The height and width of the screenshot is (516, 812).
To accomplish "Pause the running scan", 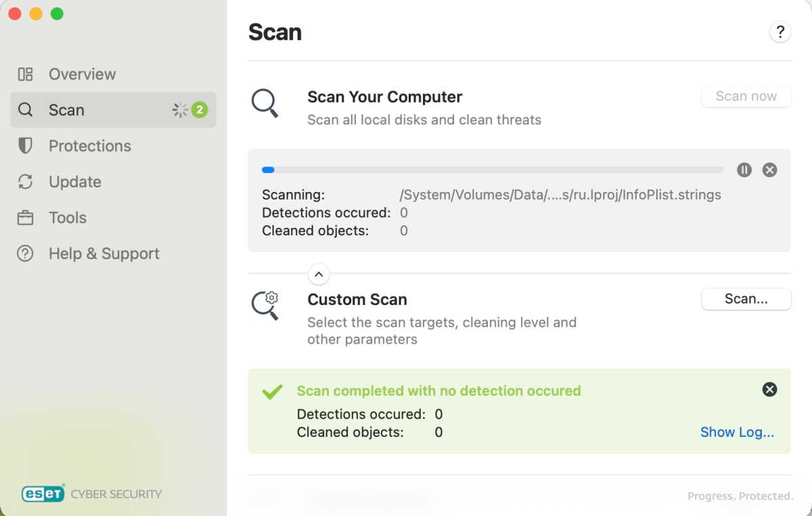I will click(x=744, y=170).
